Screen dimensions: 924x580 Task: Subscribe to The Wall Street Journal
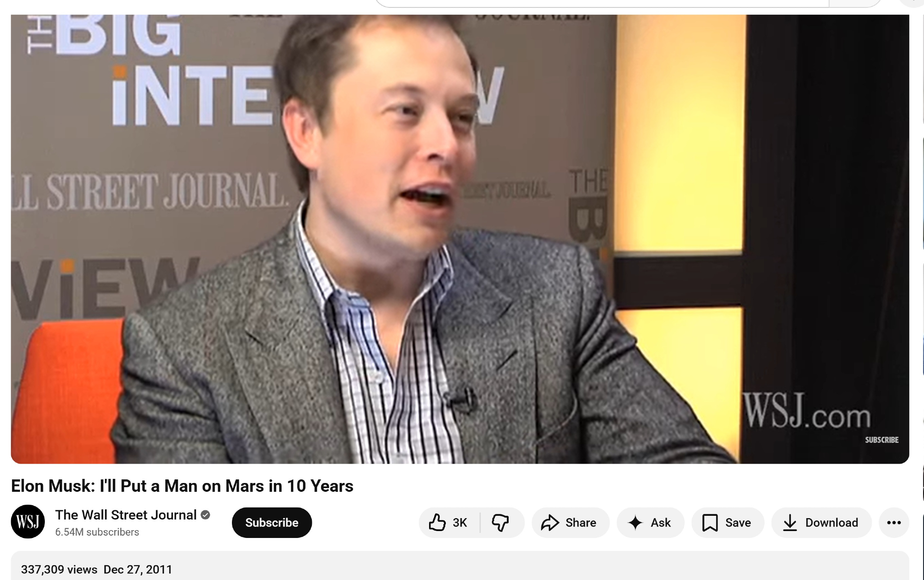pos(272,522)
